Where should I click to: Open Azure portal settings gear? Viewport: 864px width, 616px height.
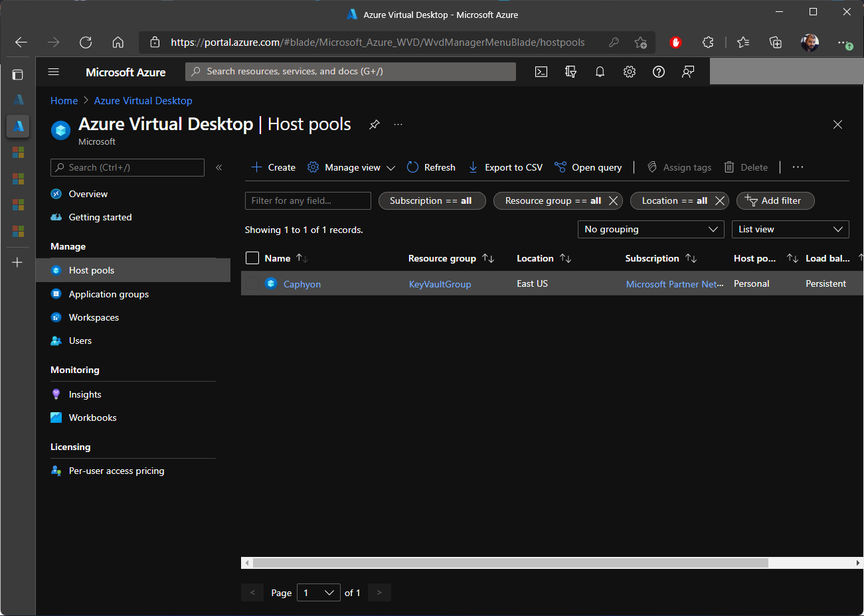click(630, 72)
